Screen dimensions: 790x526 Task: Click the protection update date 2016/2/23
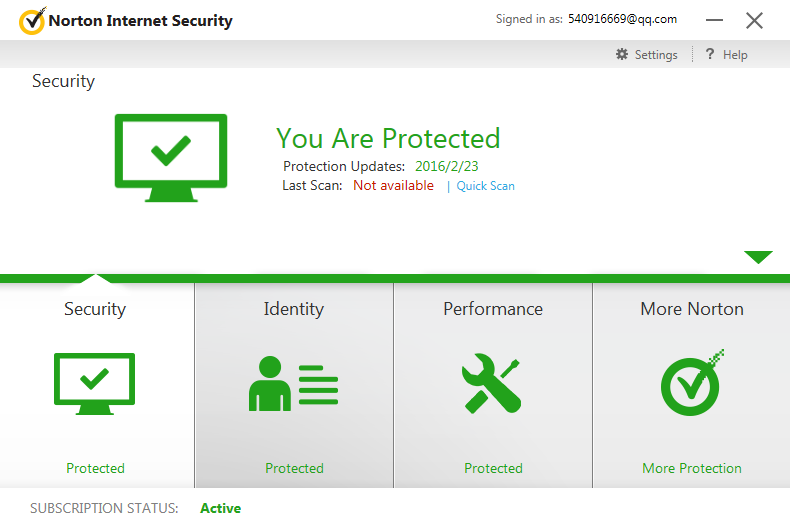tap(446, 166)
